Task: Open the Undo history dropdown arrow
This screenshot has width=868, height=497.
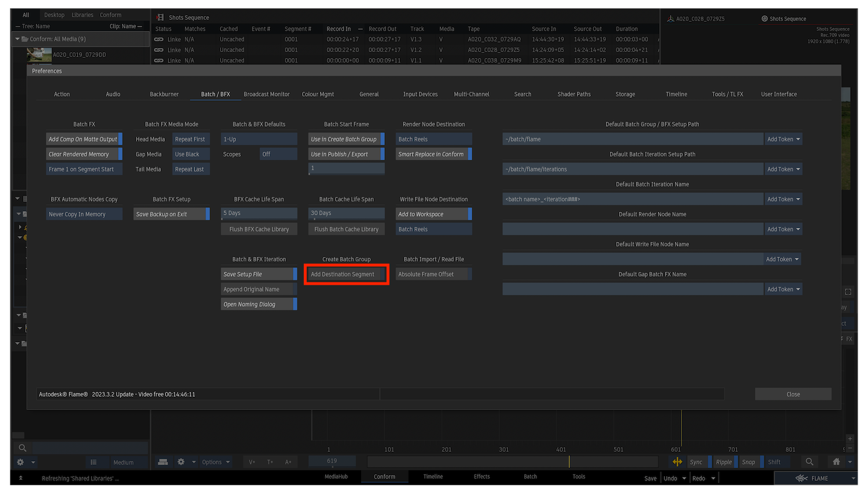Action: tap(684, 478)
